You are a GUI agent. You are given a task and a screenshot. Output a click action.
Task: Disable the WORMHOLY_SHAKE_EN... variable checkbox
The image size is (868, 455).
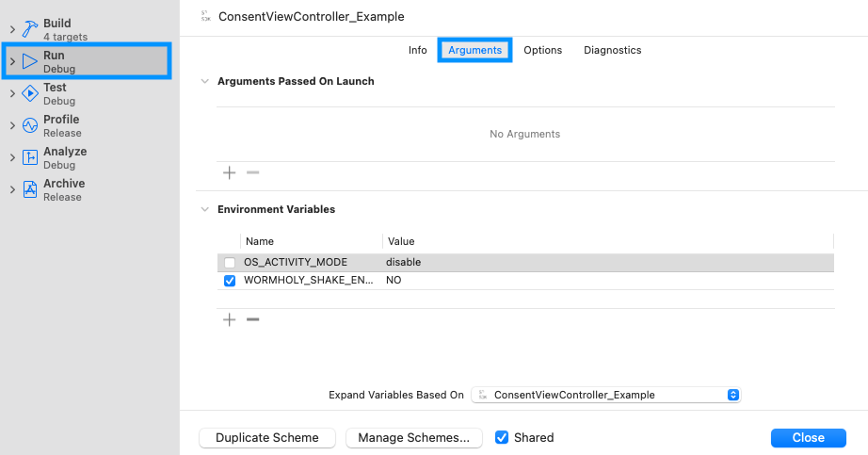click(230, 281)
